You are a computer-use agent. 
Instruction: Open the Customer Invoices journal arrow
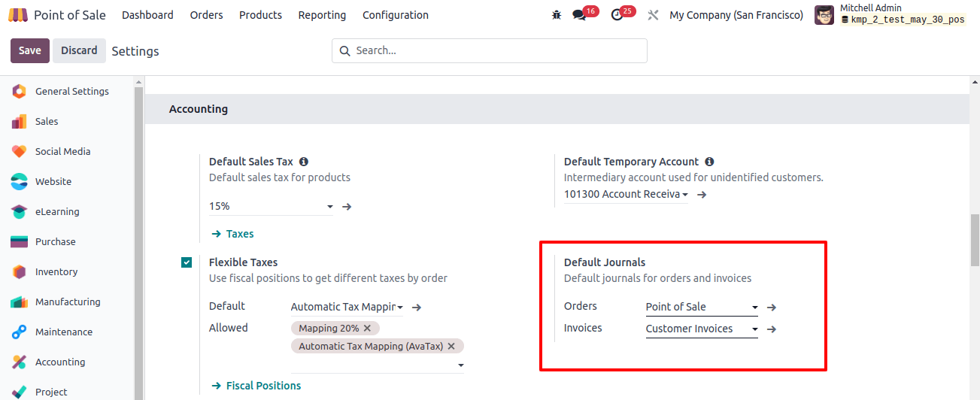coord(772,329)
